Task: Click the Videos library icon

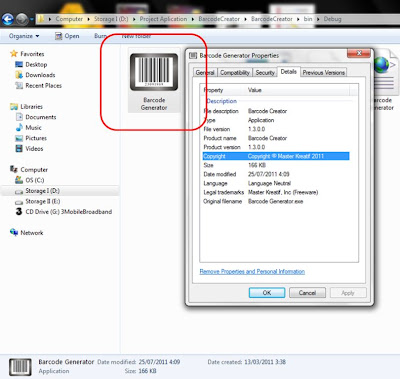Action: pos(19,149)
